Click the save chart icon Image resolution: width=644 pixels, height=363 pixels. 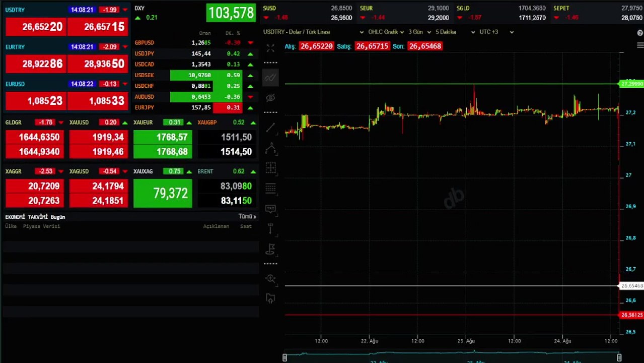click(270, 298)
